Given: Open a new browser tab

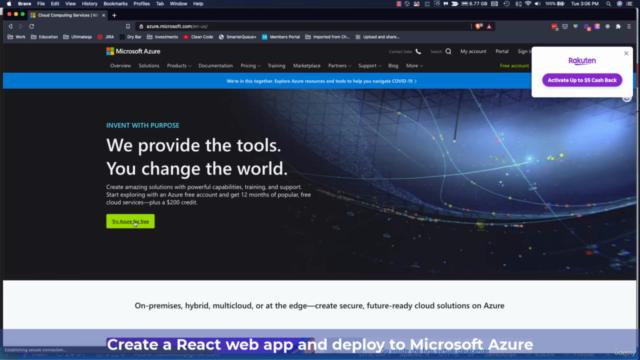Looking at the screenshot, I should coord(114,15).
